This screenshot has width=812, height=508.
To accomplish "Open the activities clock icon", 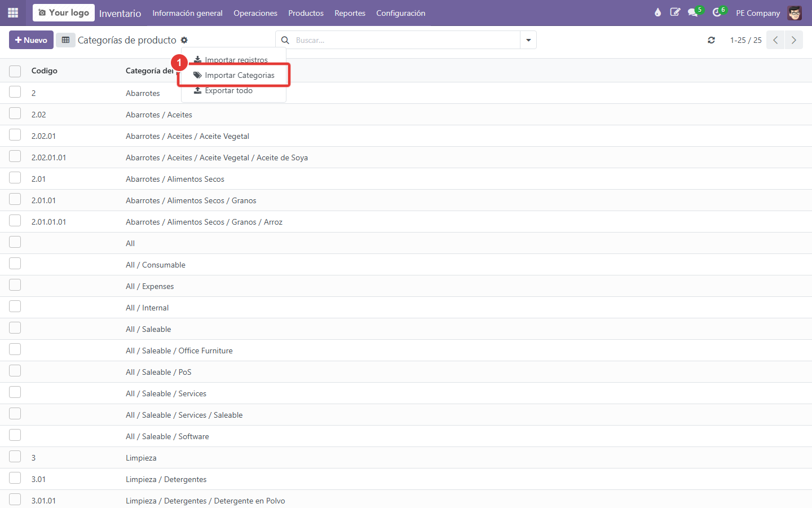I will click(717, 12).
